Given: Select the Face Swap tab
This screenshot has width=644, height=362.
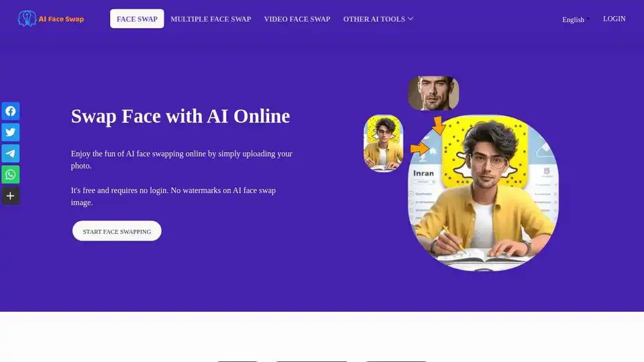Looking at the screenshot, I should click(137, 19).
